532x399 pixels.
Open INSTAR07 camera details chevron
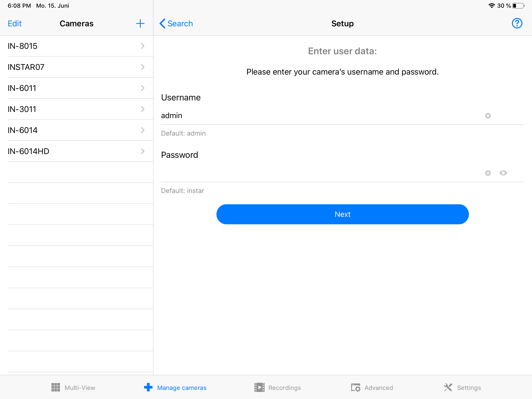click(x=143, y=67)
